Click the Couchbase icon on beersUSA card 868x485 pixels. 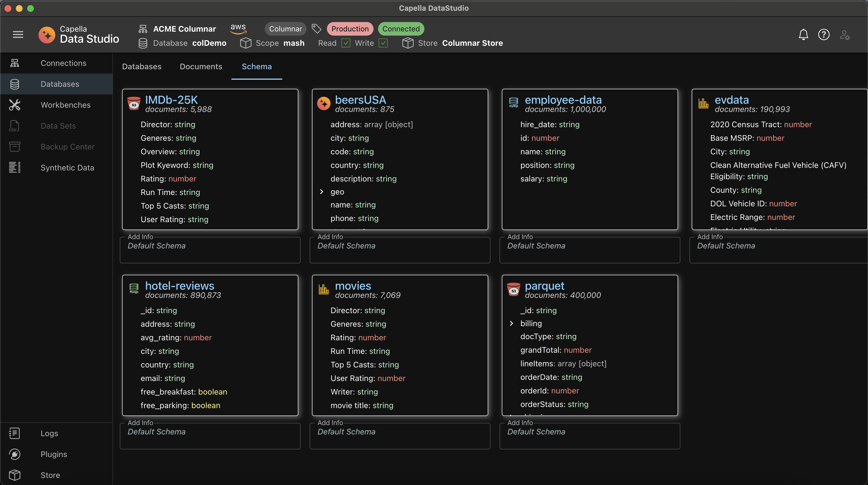tap(324, 103)
